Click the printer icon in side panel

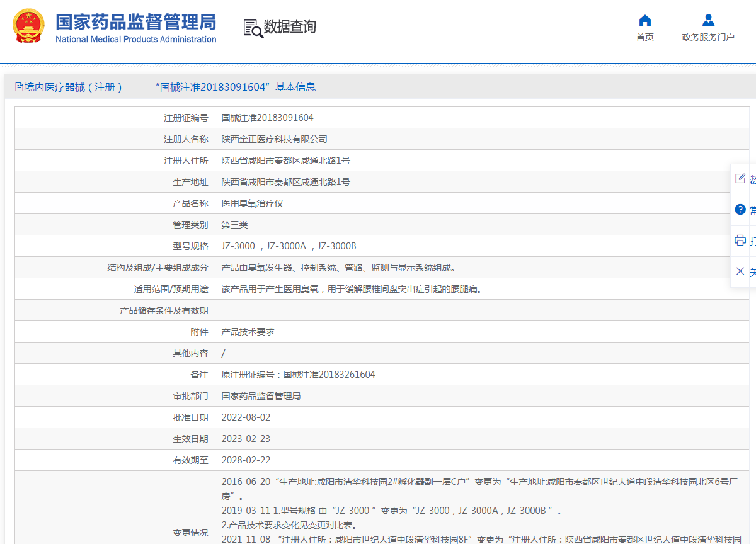[x=740, y=241]
